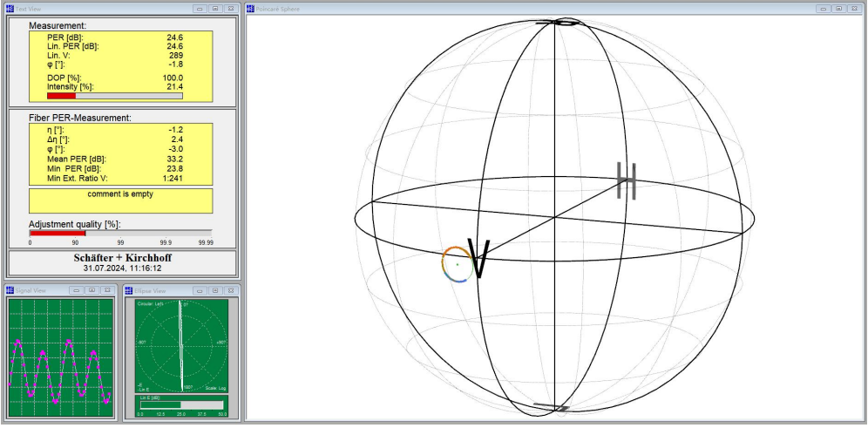868x428 pixels.
Task: Click the Lin E dB bar in Ellipse View
Action: pyautogui.click(x=182, y=405)
